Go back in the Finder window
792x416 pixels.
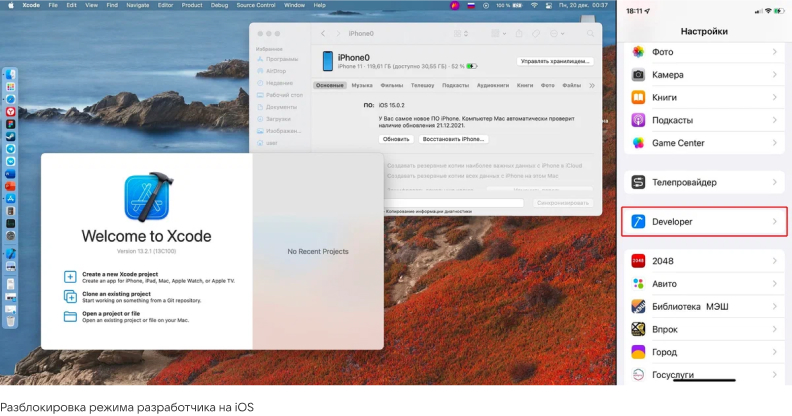tap(323, 33)
